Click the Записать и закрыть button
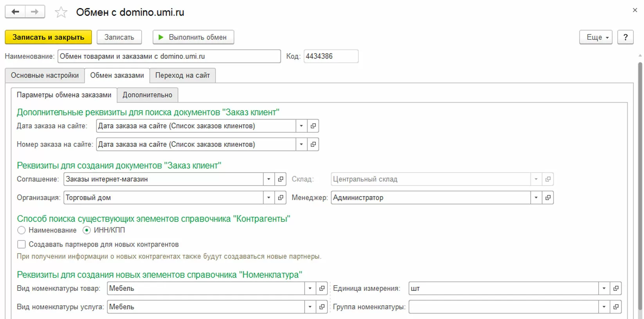This screenshot has width=644, height=319. pyautogui.click(x=48, y=37)
